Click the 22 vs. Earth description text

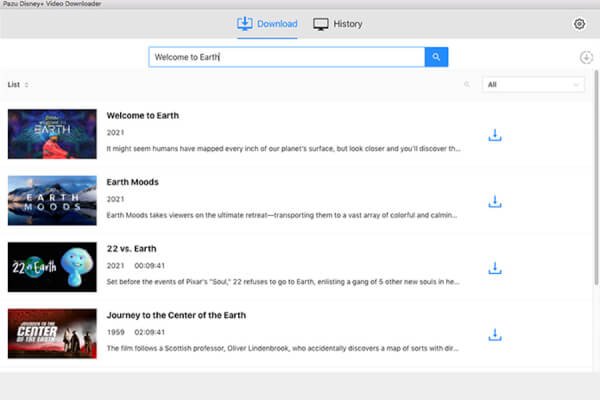[283, 282]
